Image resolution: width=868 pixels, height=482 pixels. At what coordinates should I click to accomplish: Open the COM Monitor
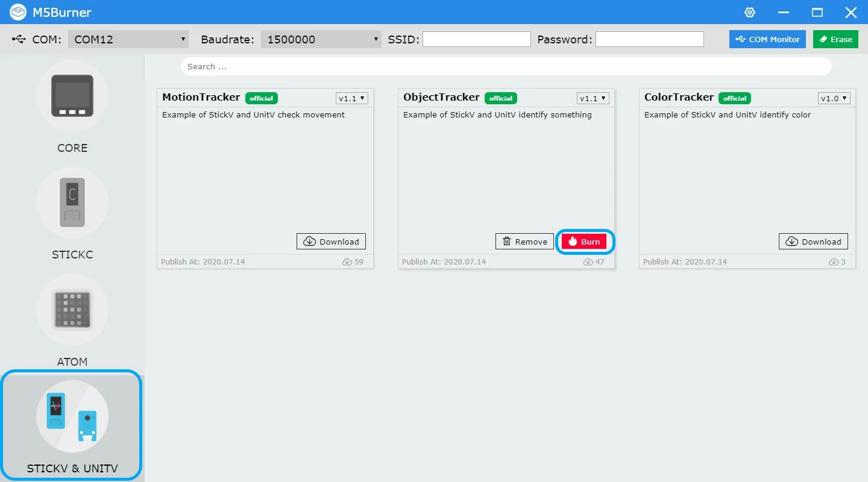point(767,39)
